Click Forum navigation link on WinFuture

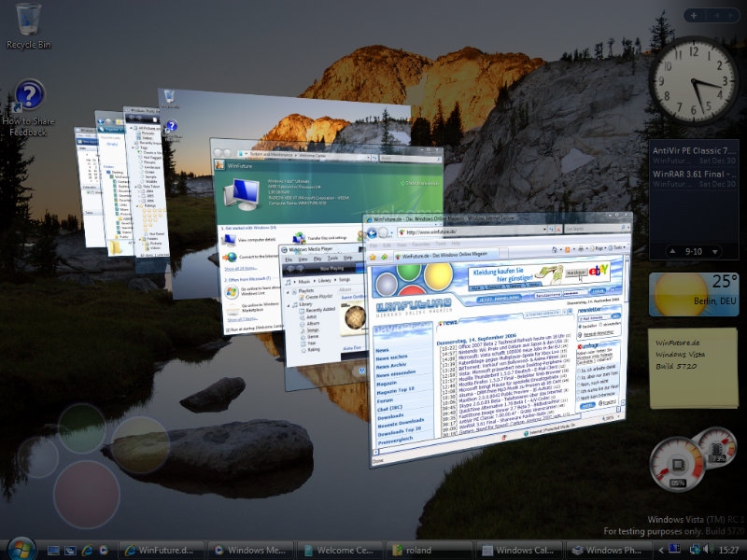[385, 400]
